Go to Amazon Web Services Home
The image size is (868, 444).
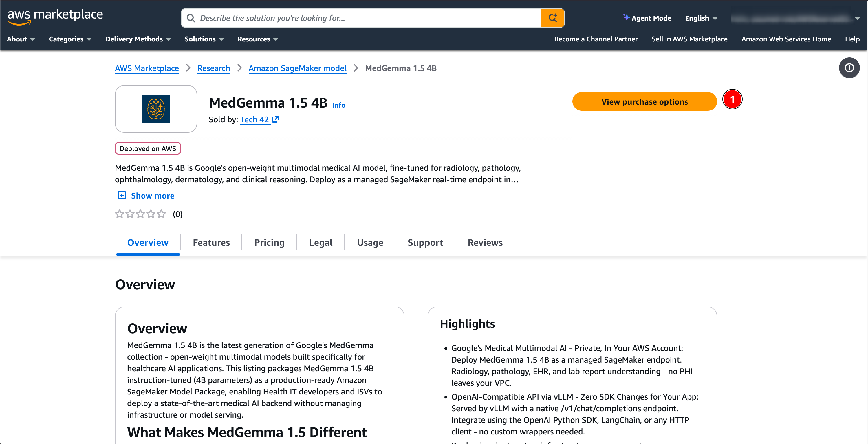[x=786, y=39]
